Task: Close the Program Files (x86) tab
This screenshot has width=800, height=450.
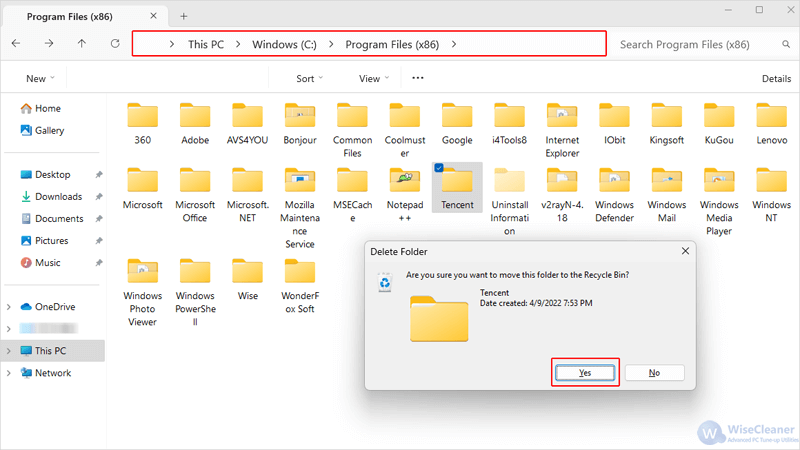Action: (x=154, y=16)
